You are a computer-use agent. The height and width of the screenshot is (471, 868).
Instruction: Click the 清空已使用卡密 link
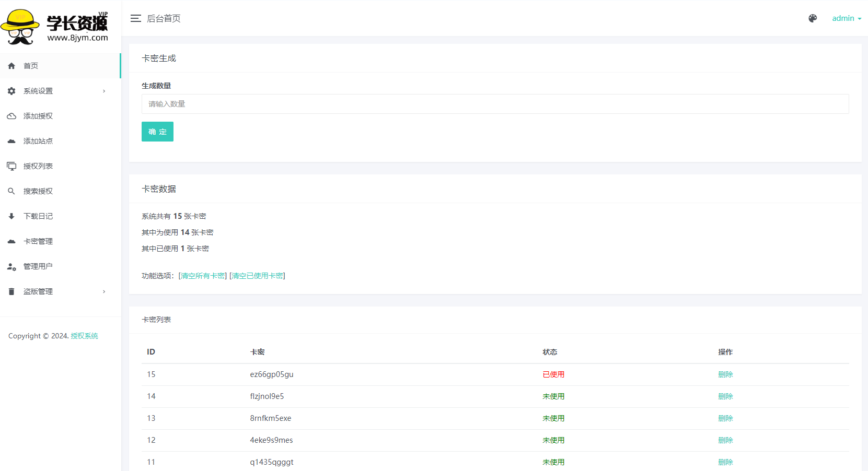pos(257,276)
